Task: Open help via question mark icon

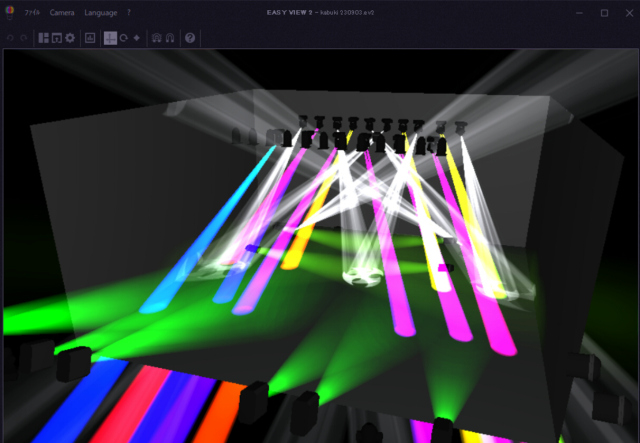Action: click(x=190, y=38)
